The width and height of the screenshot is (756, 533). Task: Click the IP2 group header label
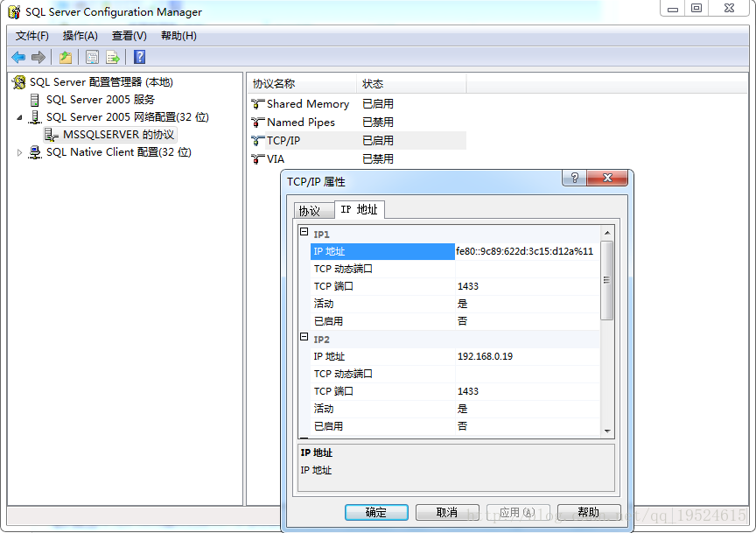click(x=322, y=340)
